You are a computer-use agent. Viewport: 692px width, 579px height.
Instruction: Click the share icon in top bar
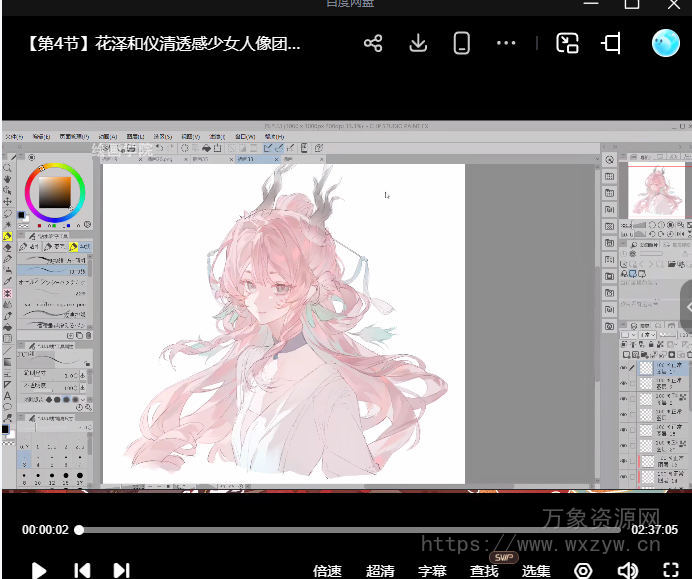click(x=373, y=43)
